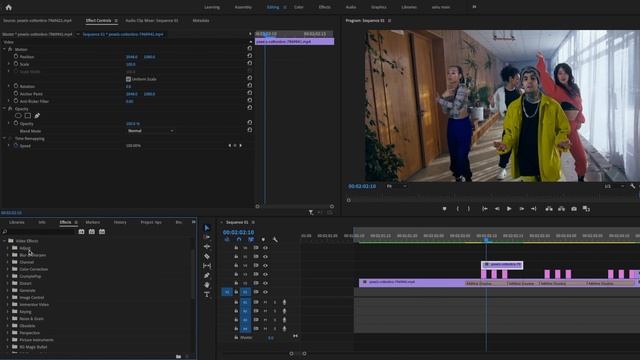Go to Out point
The image size is (640, 360).
pyautogui.click(x=533, y=209)
